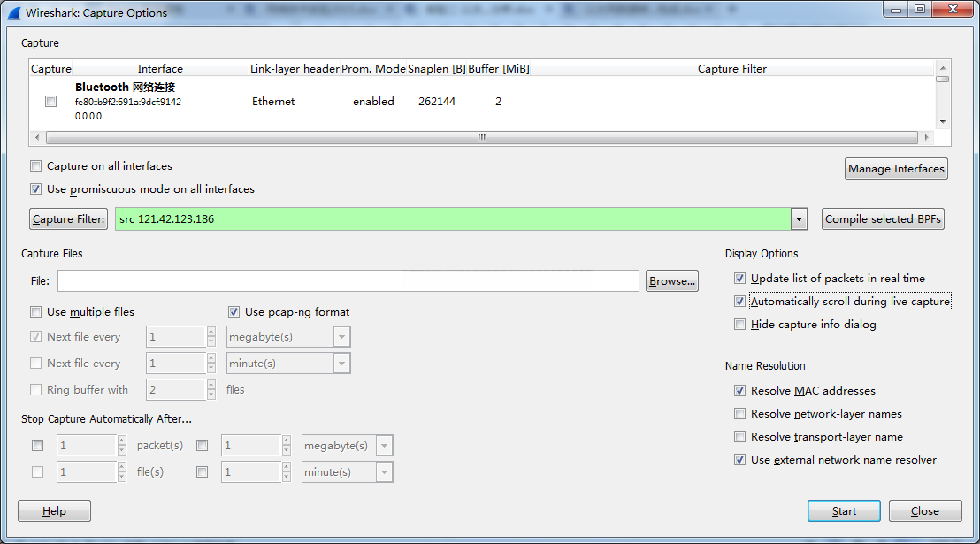Click interface list scroll down arrow
The width and height of the screenshot is (980, 544).
(x=943, y=122)
